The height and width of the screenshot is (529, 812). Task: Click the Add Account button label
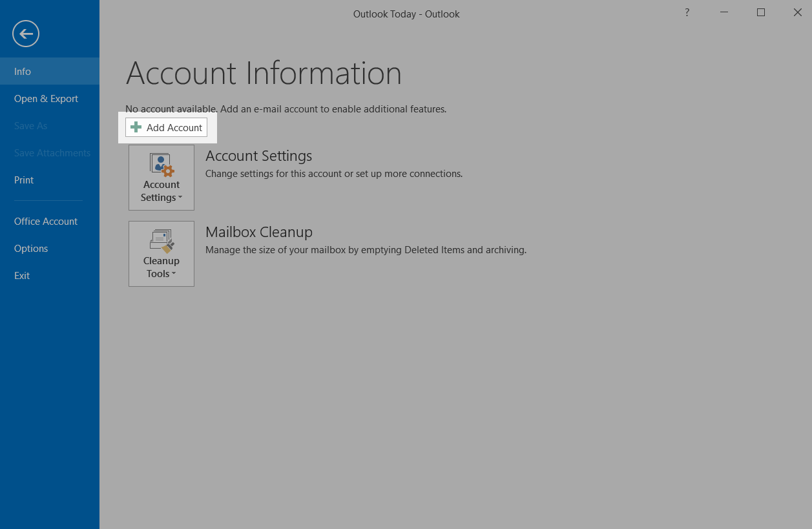pos(174,128)
